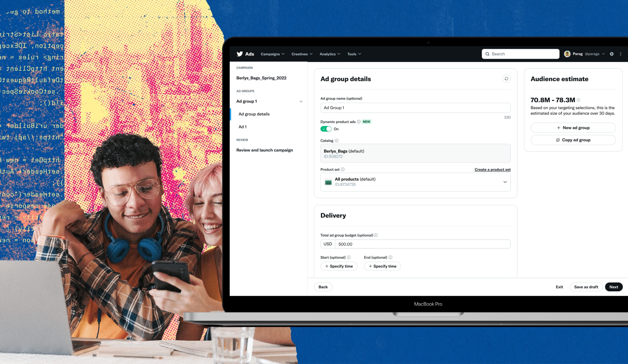
Task: Click New ad group button
Action: pyautogui.click(x=573, y=127)
